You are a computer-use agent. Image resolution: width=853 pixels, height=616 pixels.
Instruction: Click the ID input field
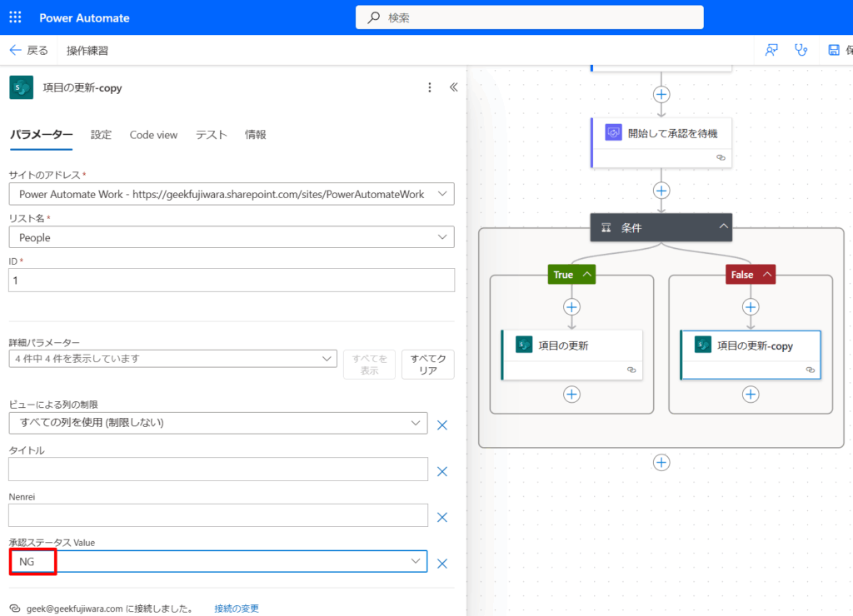coord(232,281)
